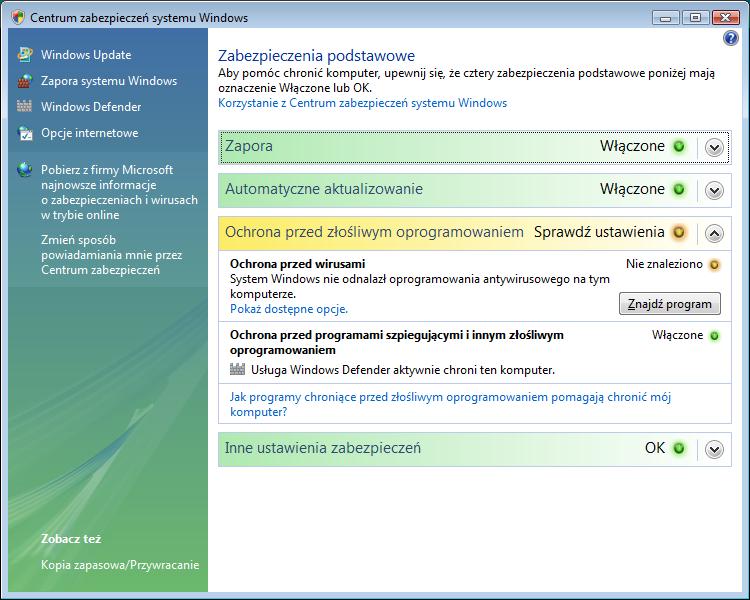Open Kopia zapasowa/Przywracanie link
750x600 pixels.
point(120,565)
